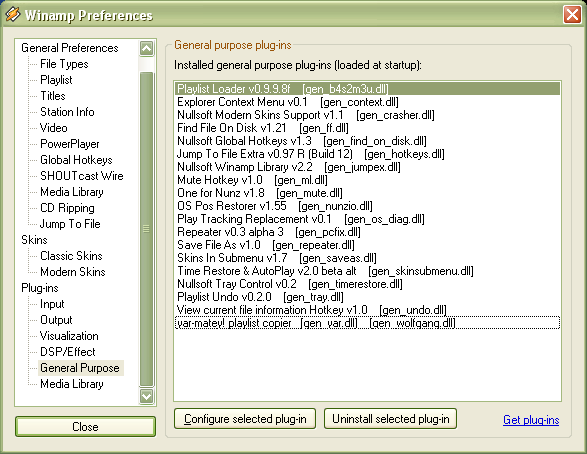Select Time Restore & AutoPlay v2.0 plug-in
Screen dimensions: 587x454
[368, 271]
